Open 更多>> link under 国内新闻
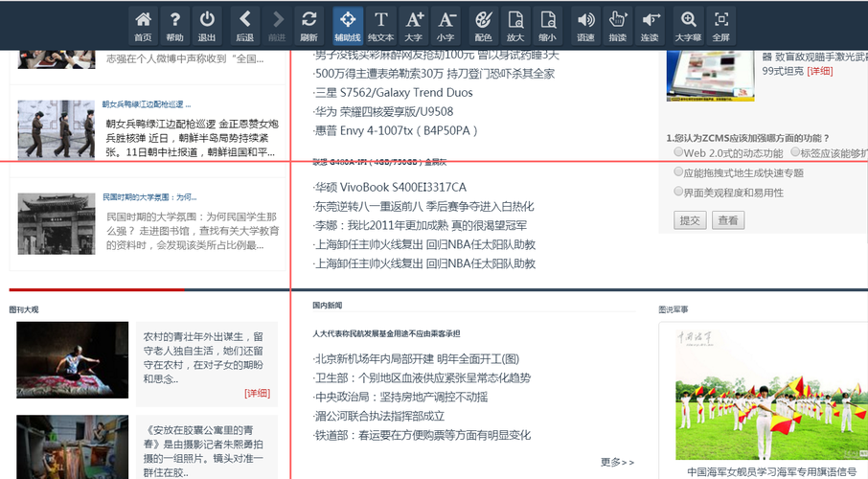868x479 pixels. coord(617,462)
